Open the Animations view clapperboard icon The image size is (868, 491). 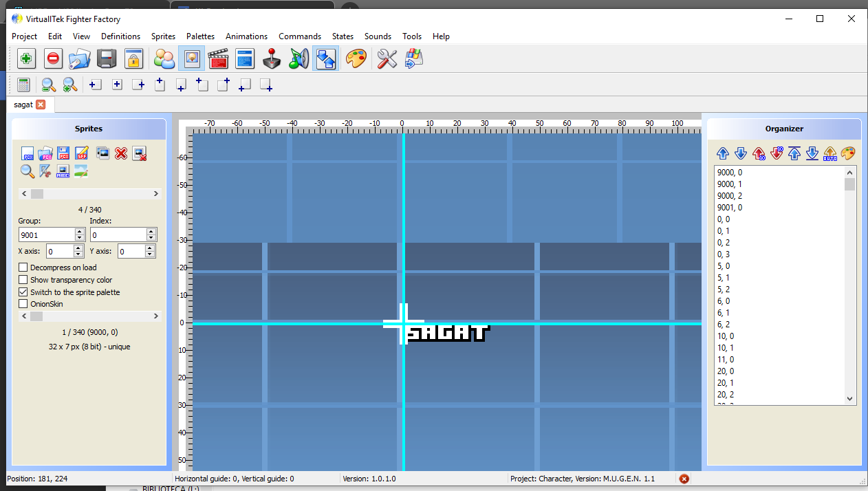coord(218,59)
